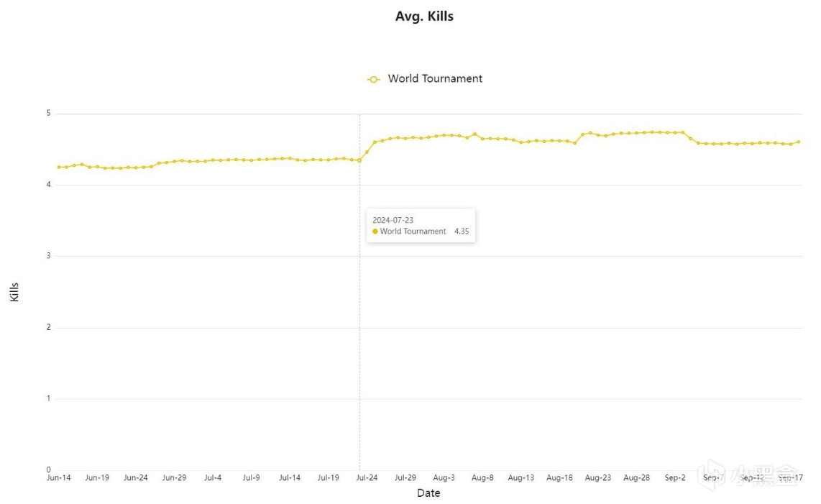Click the Jul-24 x-axis label

(x=367, y=477)
